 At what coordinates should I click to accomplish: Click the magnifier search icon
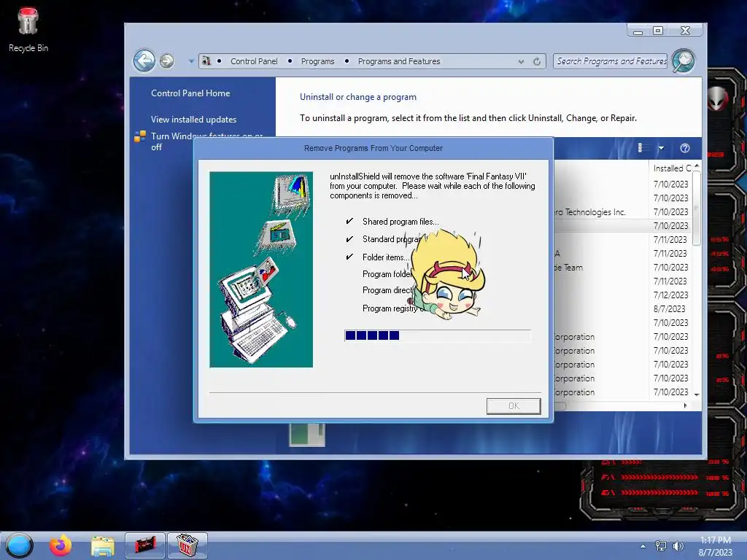pos(683,61)
